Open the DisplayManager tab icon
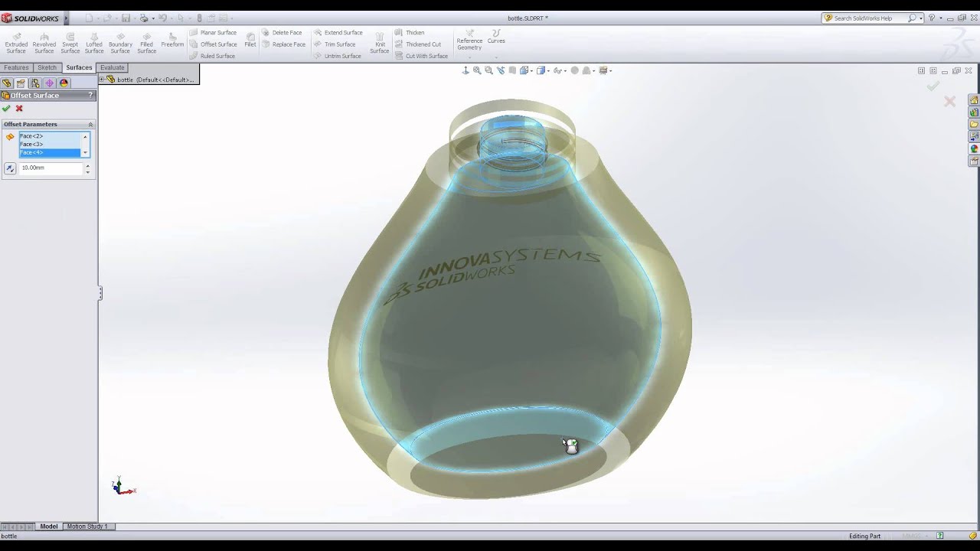Screen dimensions: 980x551 [x=64, y=83]
